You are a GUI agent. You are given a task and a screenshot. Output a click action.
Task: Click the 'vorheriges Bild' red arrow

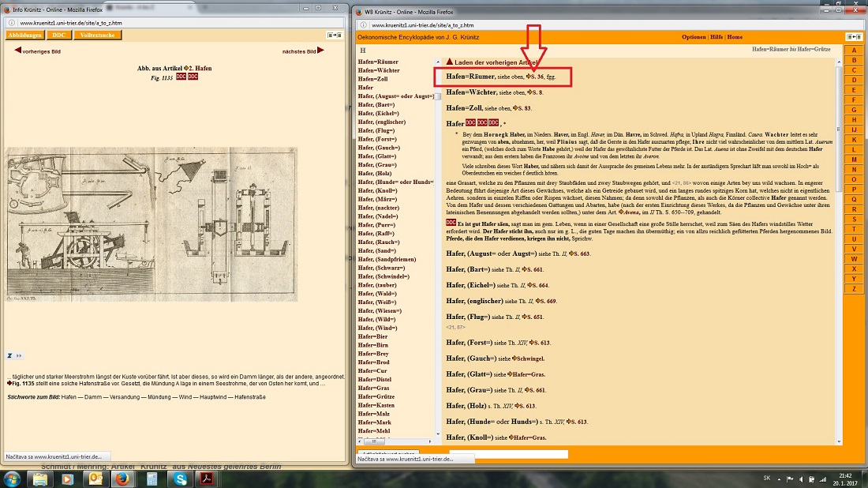click(18, 51)
